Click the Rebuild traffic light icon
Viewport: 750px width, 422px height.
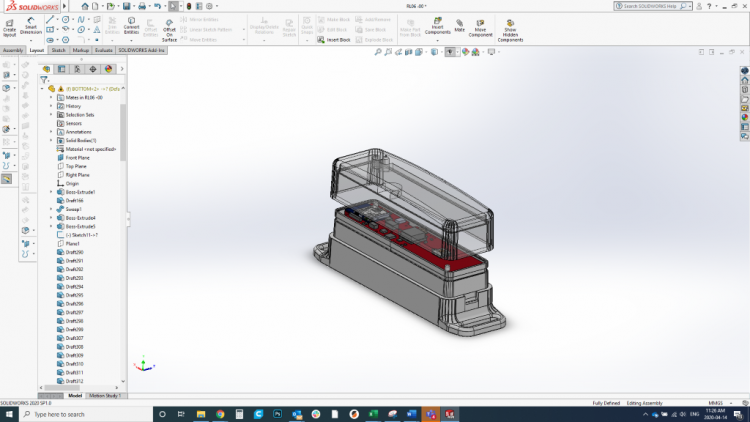[189, 6]
